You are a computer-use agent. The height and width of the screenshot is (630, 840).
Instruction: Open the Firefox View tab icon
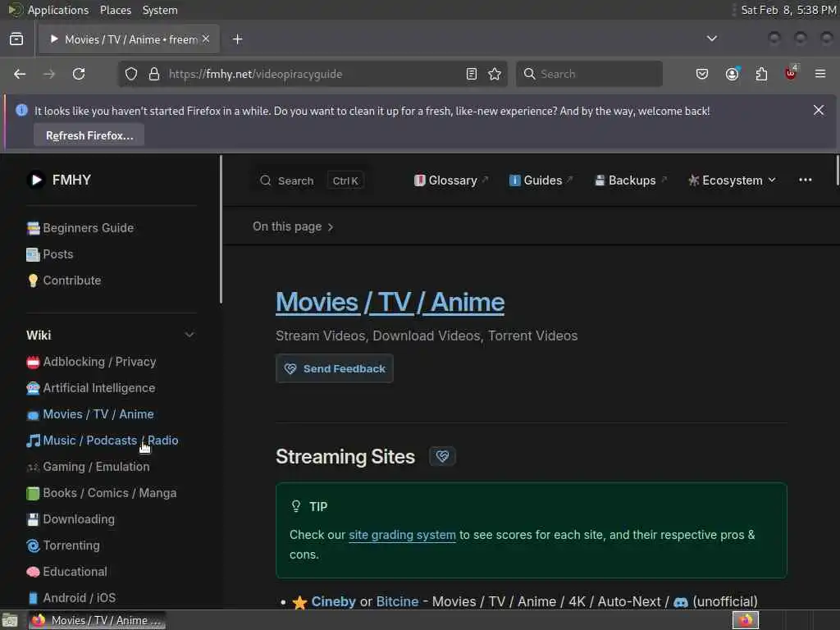point(16,39)
